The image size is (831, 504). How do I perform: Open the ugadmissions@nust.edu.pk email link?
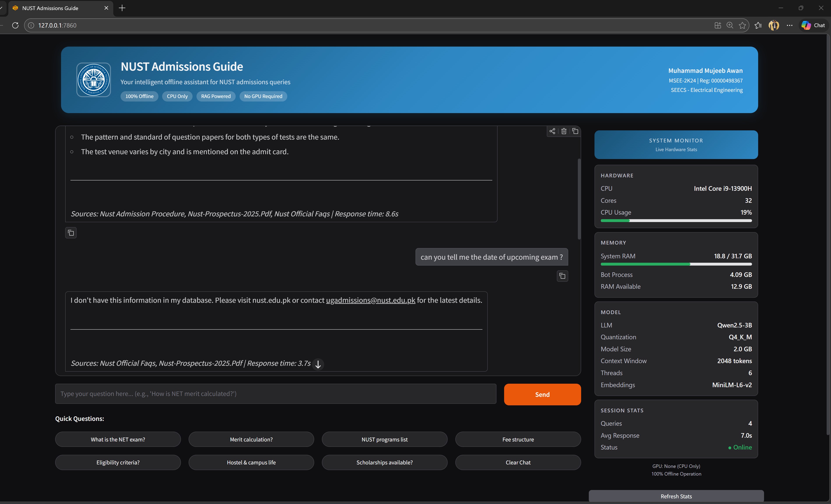pos(371,300)
